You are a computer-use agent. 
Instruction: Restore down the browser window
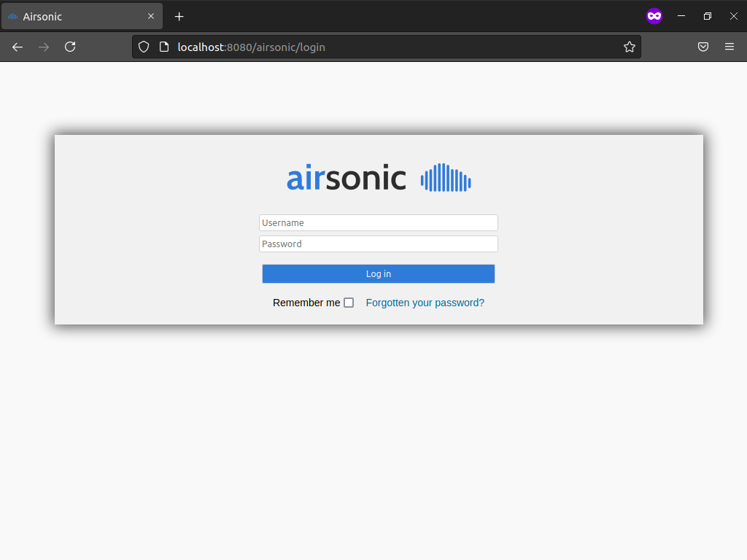(708, 16)
